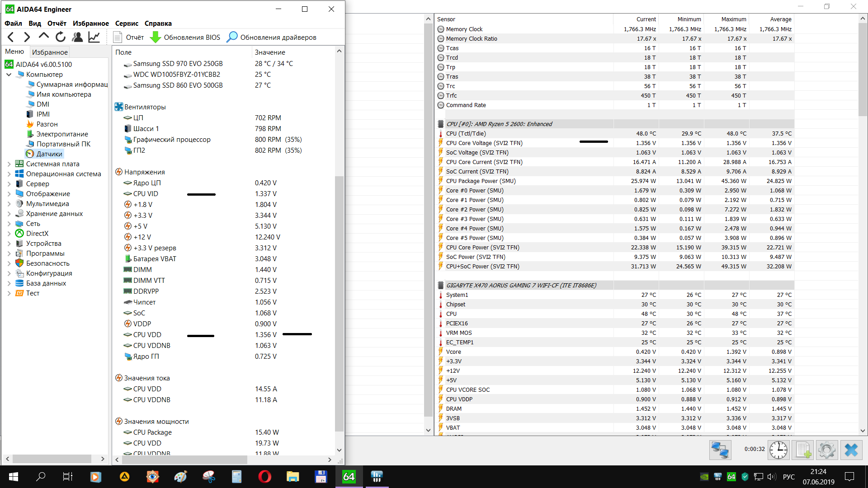Click the Значение column header
Screen dimensions: 868x488
tap(270, 52)
